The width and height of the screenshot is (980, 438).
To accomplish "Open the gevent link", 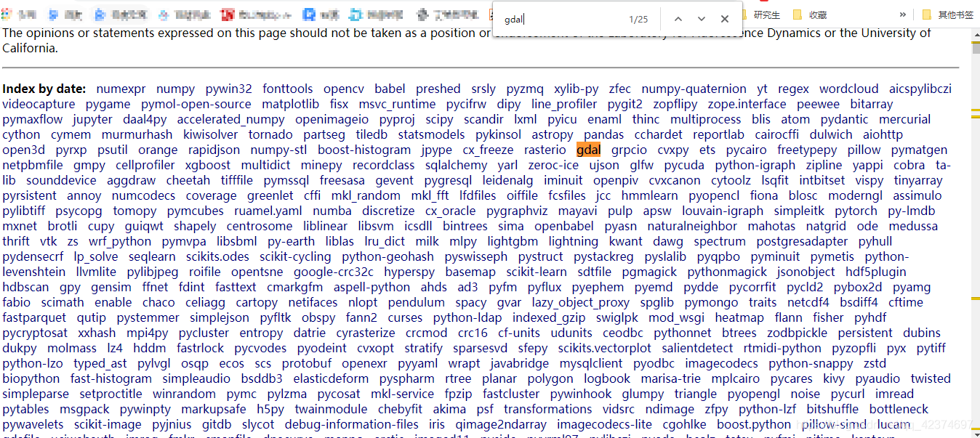I will point(395,180).
